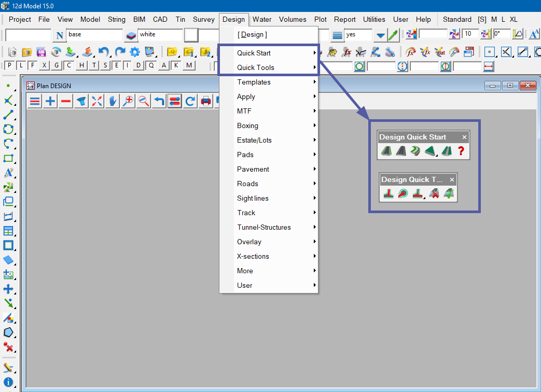Open the blue dropdown arrow beside yes field
Image resolution: width=541 pixels, height=392 pixels.
(380, 35)
